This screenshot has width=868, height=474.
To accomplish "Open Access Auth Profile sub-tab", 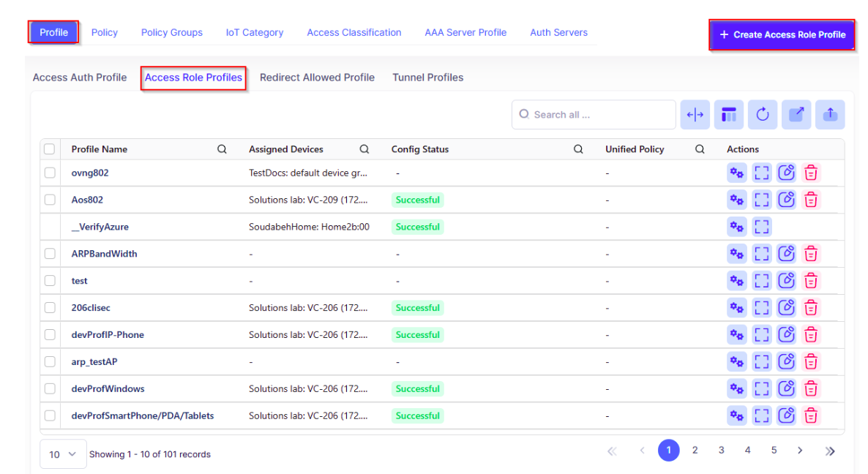I will pos(80,78).
